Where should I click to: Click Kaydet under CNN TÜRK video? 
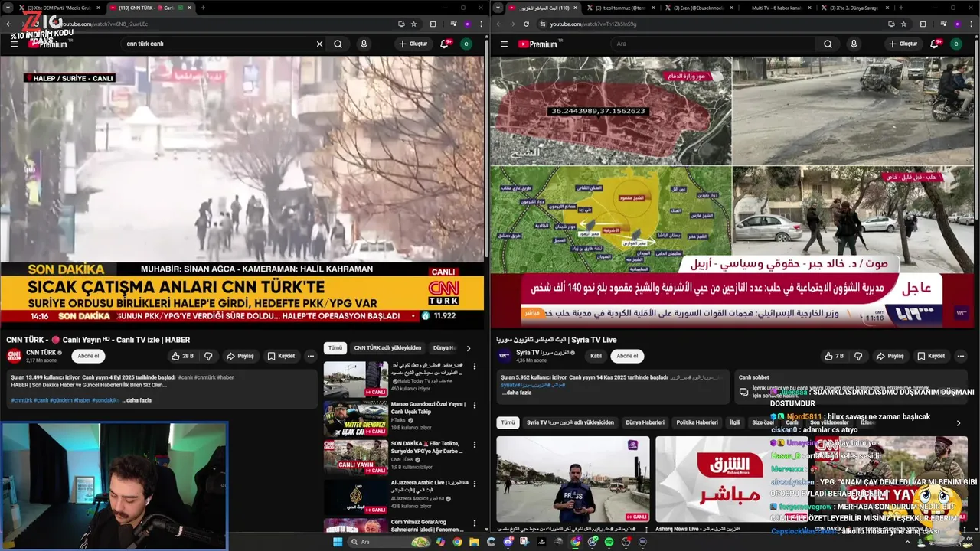[x=281, y=356]
